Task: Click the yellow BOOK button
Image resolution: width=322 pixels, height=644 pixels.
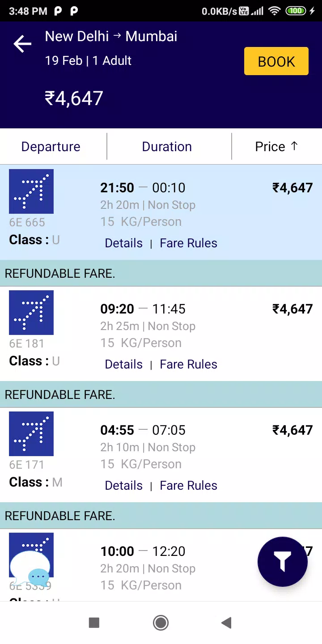Action: tap(276, 61)
